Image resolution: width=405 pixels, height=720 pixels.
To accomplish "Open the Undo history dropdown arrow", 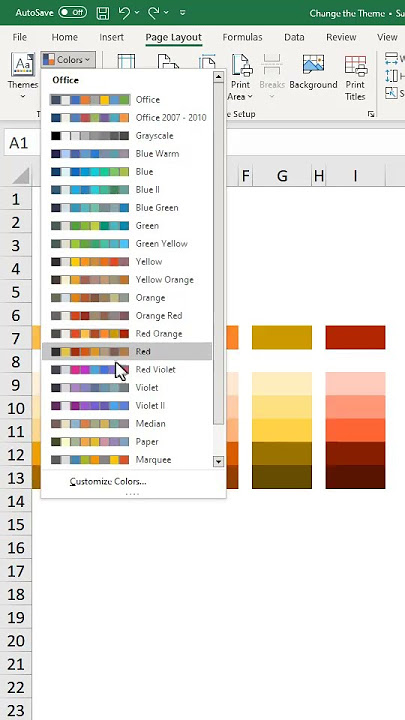I will (x=137, y=13).
